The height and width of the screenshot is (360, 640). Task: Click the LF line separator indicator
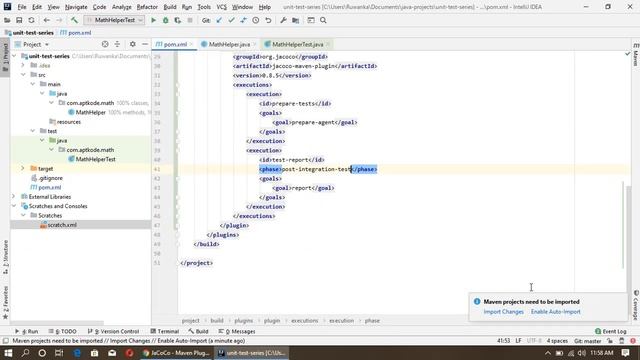[x=518, y=340]
